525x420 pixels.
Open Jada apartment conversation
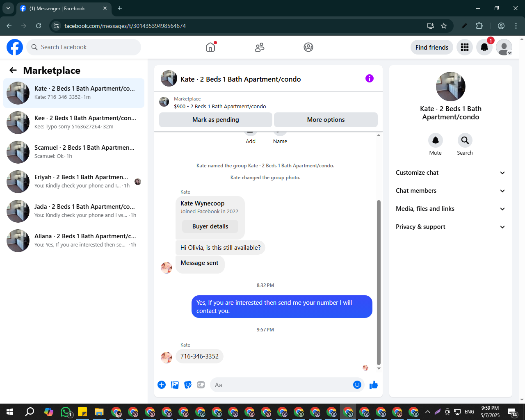coord(74,211)
